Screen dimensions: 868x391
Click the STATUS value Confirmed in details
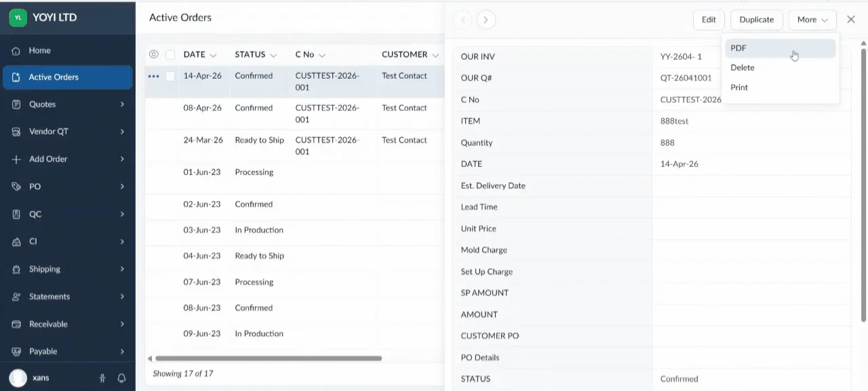tap(679, 379)
